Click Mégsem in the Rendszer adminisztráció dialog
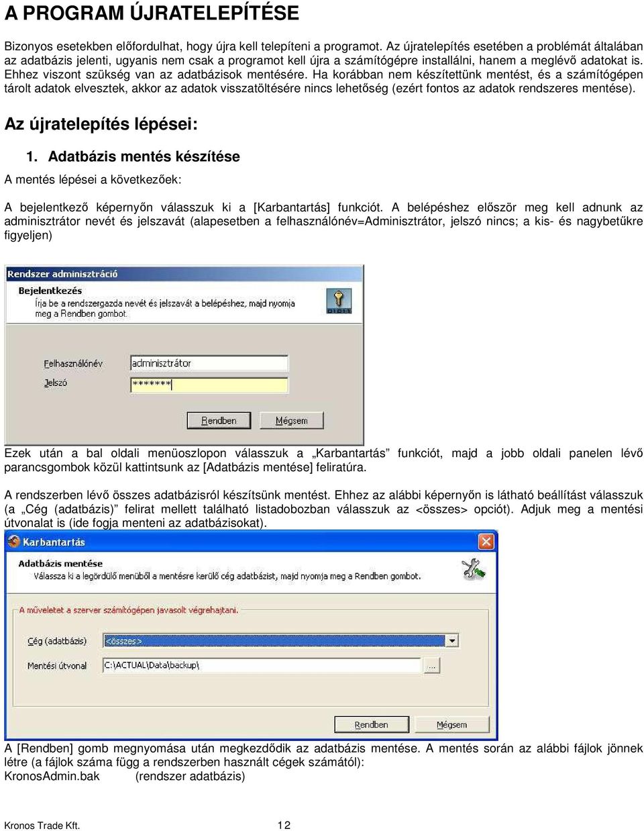This screenshot has width=644, height=831. [291, 420]
